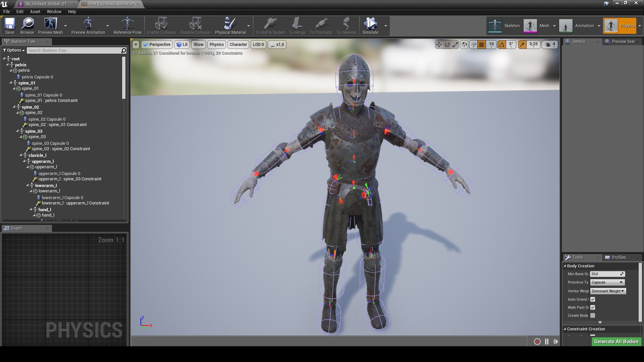Open the Window menu
The image size is (644, 362).
click(x=54, y=11)
